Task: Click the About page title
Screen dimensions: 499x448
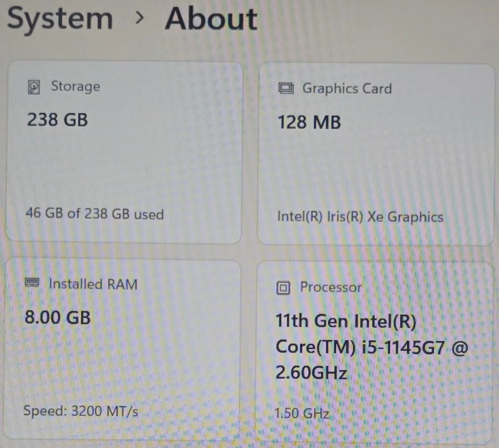Action: pos(211,19)
